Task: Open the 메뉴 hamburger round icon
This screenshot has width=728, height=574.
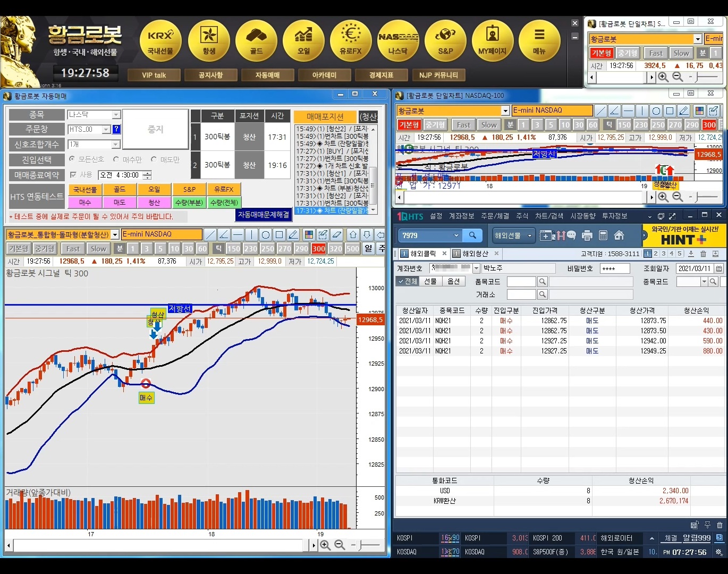Action: coord(539,41)
